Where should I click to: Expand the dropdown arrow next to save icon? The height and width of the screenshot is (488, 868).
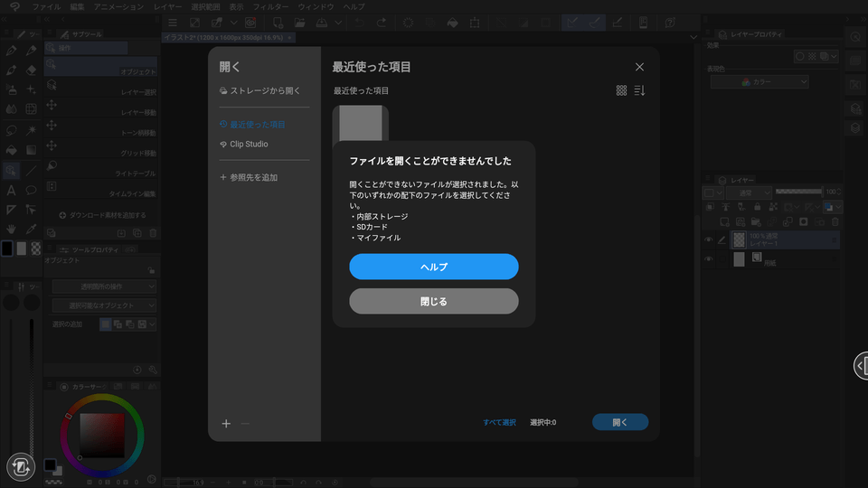338,23
